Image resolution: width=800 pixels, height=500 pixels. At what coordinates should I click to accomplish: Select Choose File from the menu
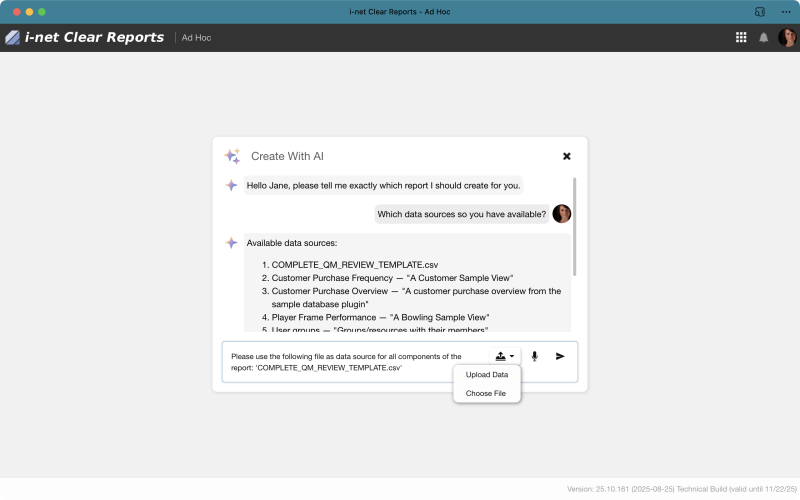tap(486, 393)
